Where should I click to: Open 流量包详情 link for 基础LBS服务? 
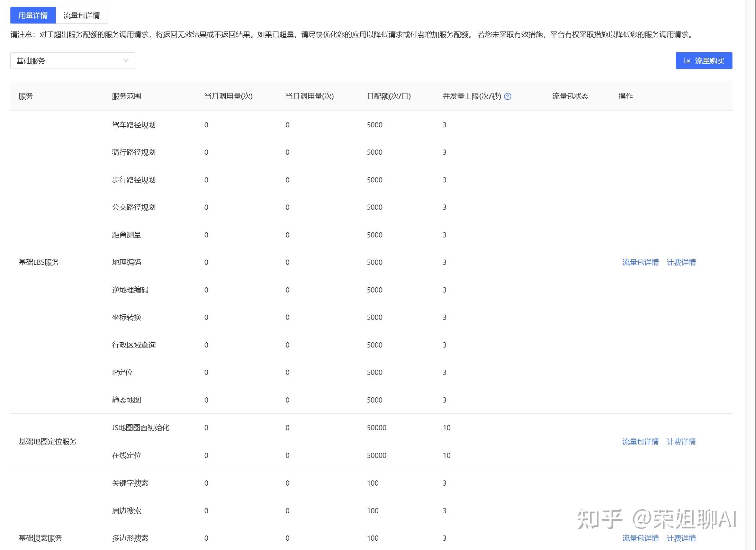coord(640,262)
